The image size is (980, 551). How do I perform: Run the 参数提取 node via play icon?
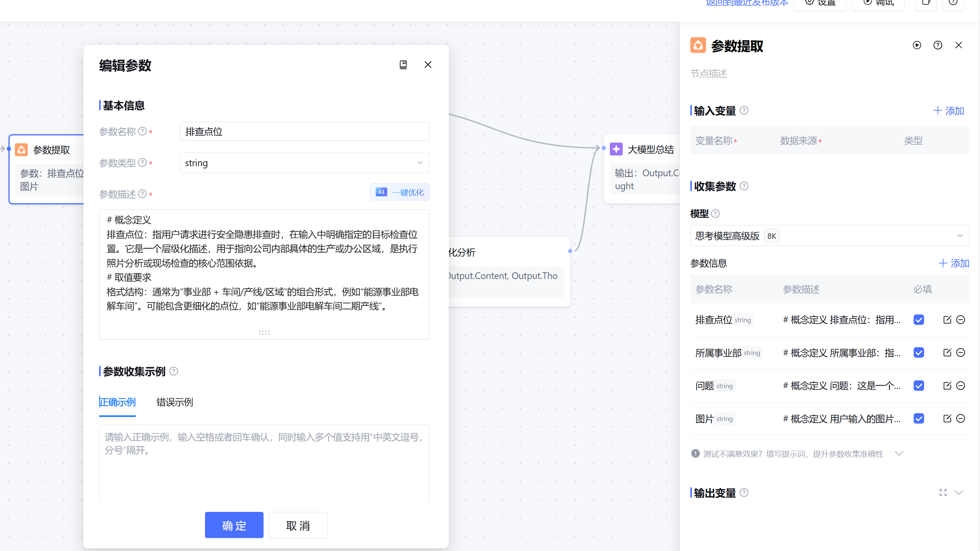pyautogui.click(x=917, y=45)
